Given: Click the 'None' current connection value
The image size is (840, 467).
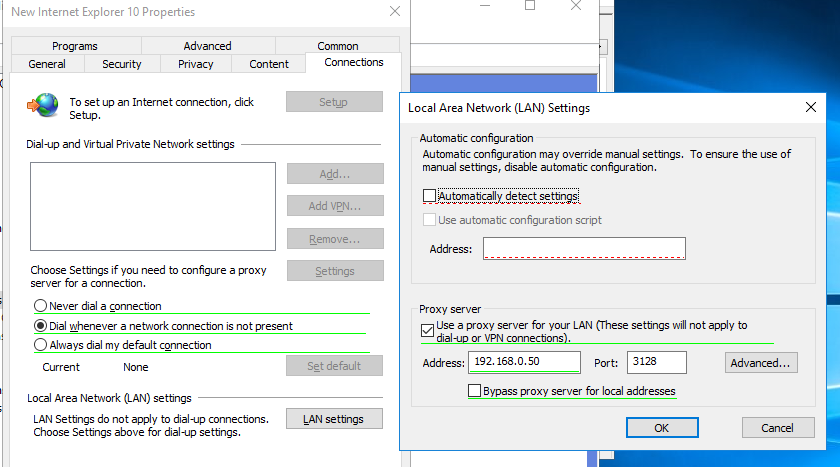Looking at the screenshot, I should 136,367.
